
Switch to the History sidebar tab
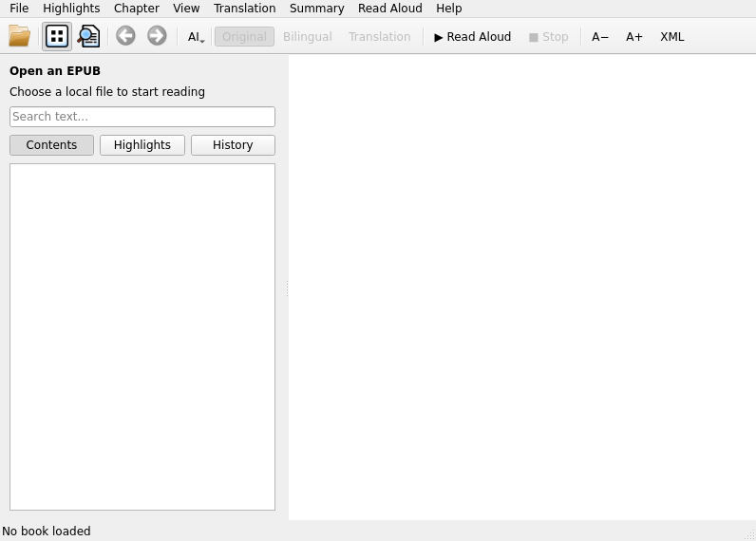(x=233, y=145)
